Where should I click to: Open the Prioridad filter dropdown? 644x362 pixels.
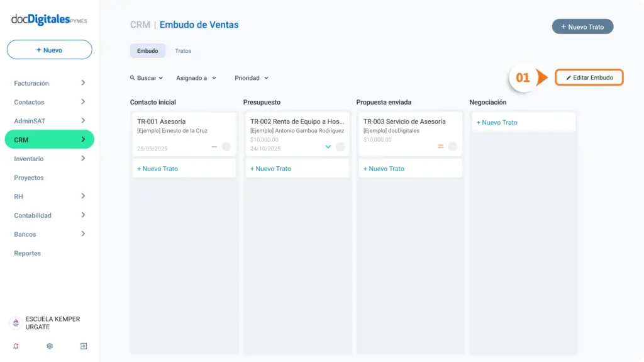pos(252,78)
